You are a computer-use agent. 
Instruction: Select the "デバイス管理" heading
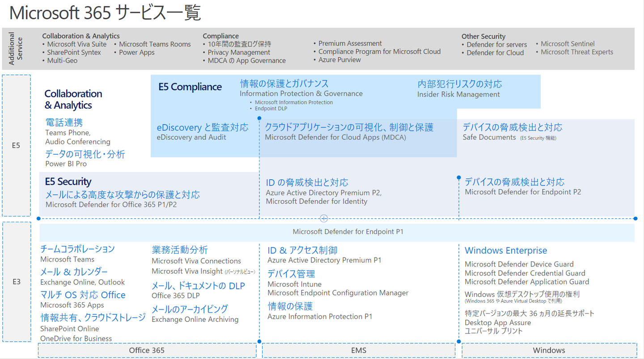(291, 274)
